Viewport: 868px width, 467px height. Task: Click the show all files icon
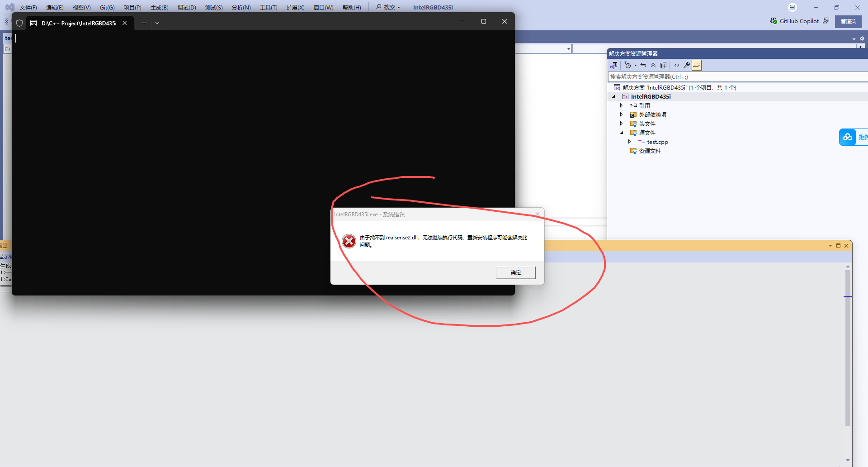(663, 65)
